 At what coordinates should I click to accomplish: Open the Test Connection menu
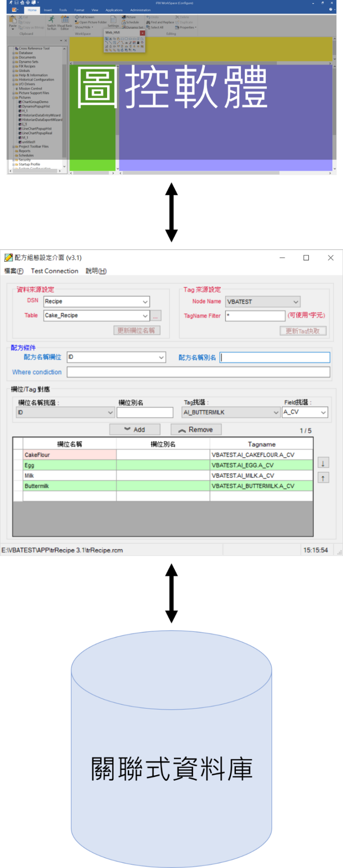[54, 271]
